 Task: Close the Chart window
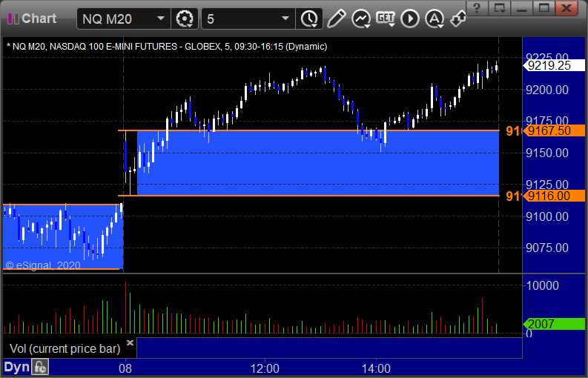pyautogui.click(x=566, y=7)
